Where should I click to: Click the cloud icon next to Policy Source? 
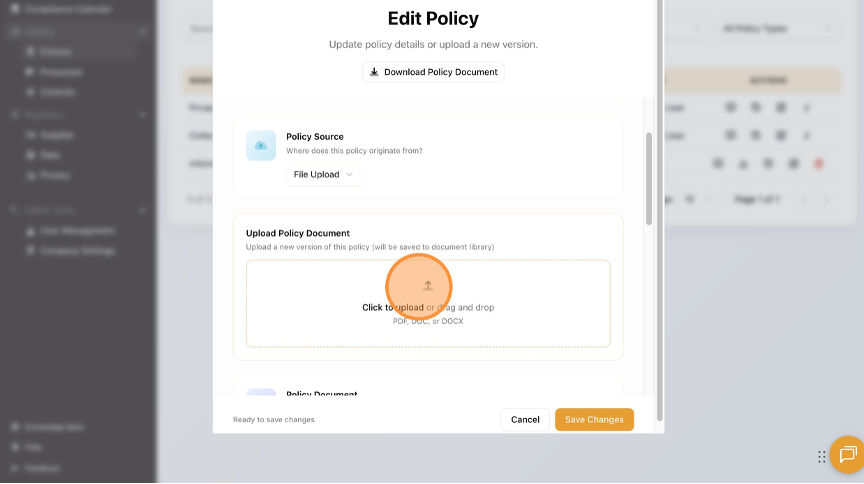coord(261,146)
